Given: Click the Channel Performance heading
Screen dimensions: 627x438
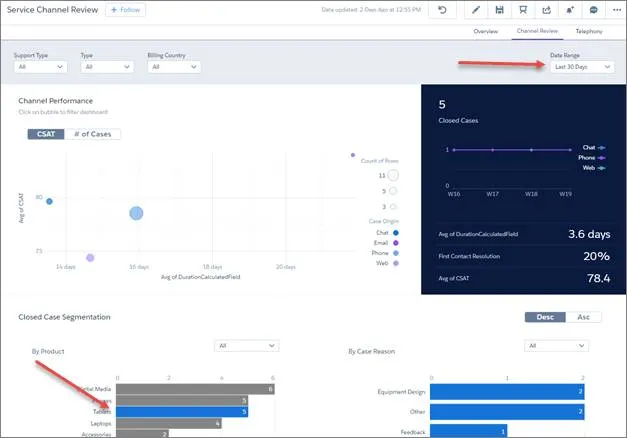Looking at the screenshot, I should pyautogui.click(x=56, y=101).
